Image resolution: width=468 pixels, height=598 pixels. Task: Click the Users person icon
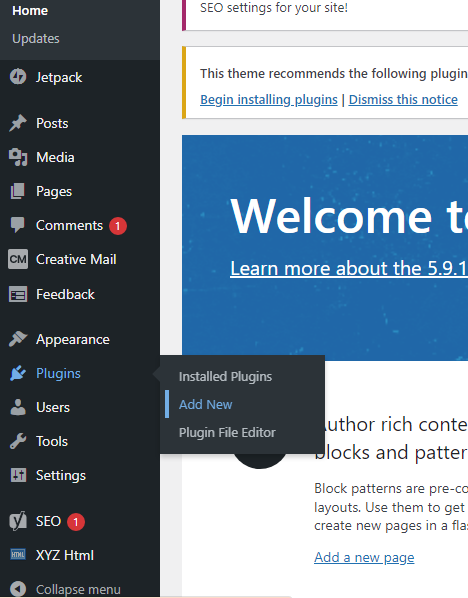(18, 407)
